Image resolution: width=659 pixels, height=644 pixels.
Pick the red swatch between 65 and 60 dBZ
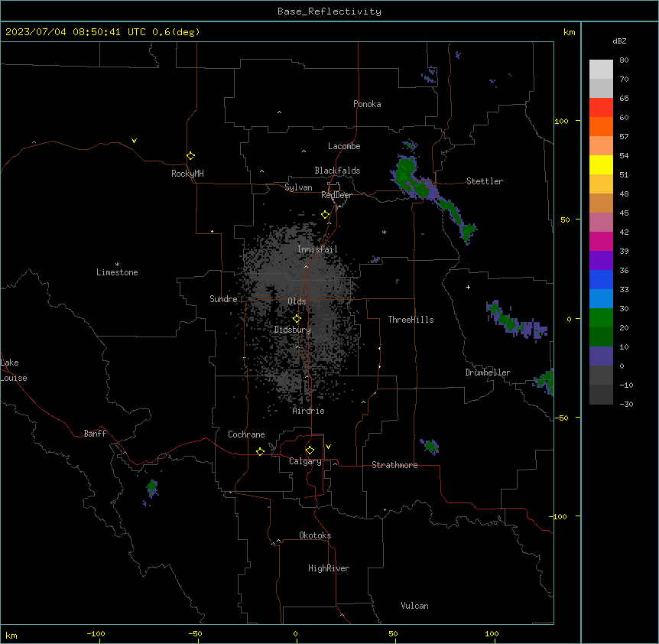(601, 108)
